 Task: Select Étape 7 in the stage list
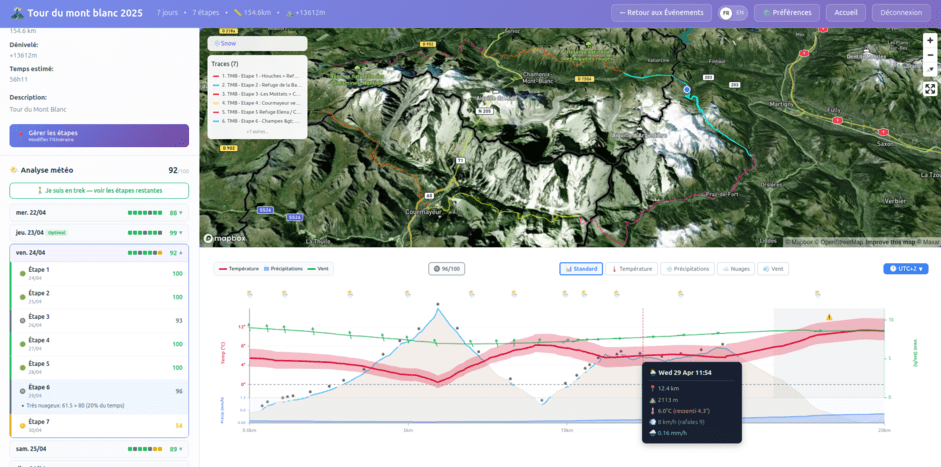click(99, 425)
